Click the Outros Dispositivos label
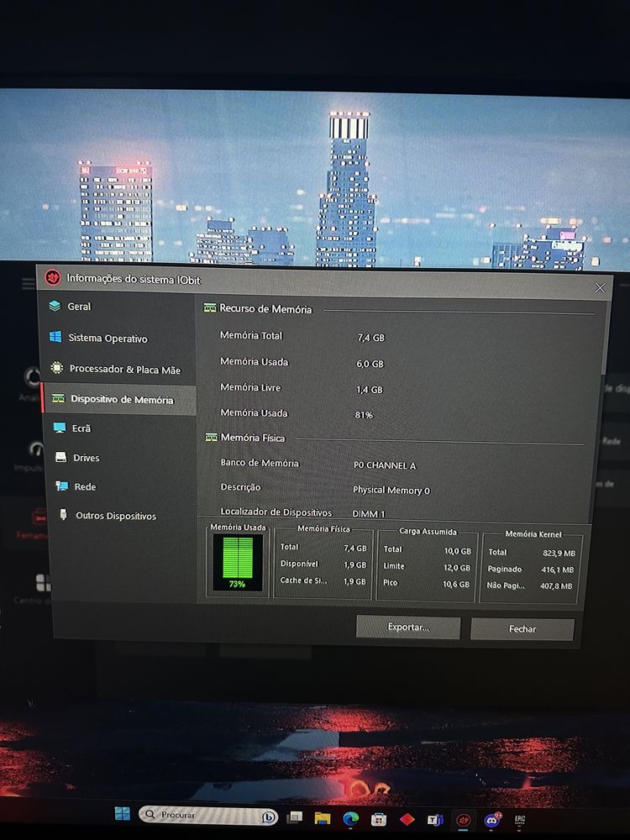This screenshot has width=630, height=840. [x=116, y=516]
